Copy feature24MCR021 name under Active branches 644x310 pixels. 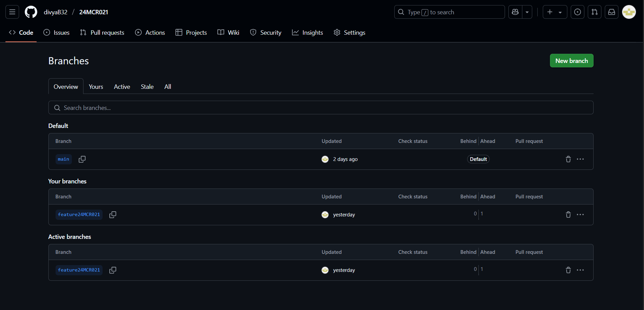coord(113,270)
